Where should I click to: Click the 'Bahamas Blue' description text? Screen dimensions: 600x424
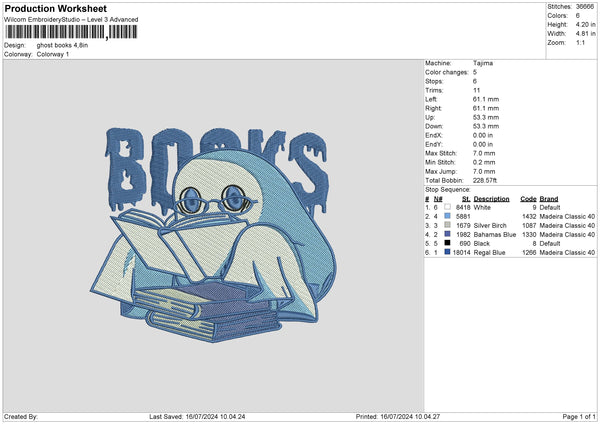(x=495, y=235)
